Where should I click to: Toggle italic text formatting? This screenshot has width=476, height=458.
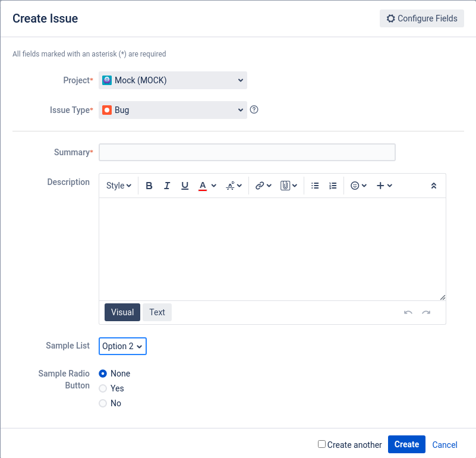pyautogui.click(x=166, y=186)
